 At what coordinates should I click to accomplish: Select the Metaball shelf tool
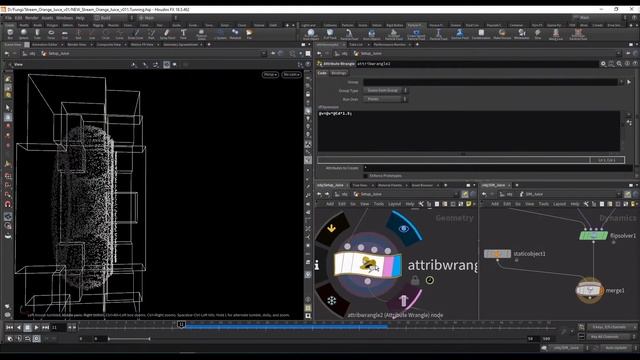pos(235,34)
